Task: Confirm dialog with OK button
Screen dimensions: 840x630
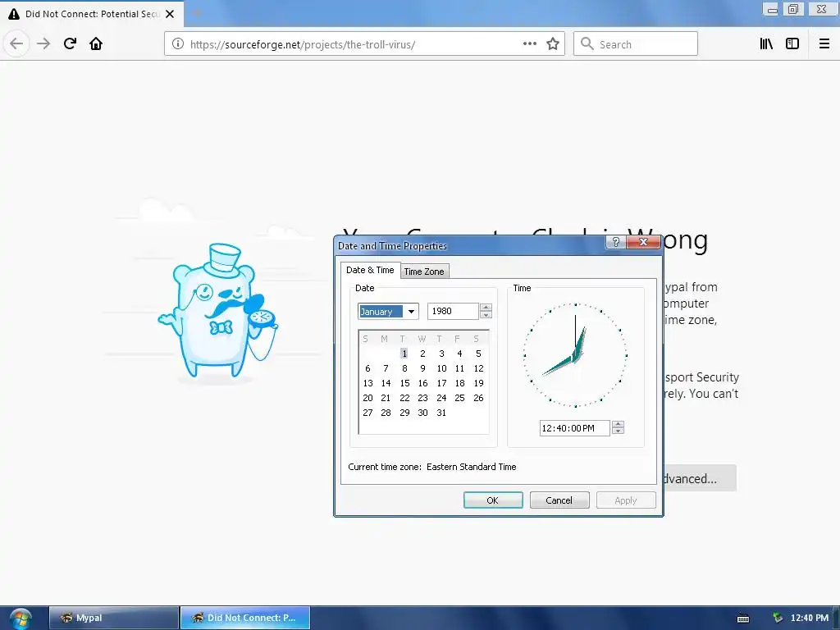Action: click(493, 500)
